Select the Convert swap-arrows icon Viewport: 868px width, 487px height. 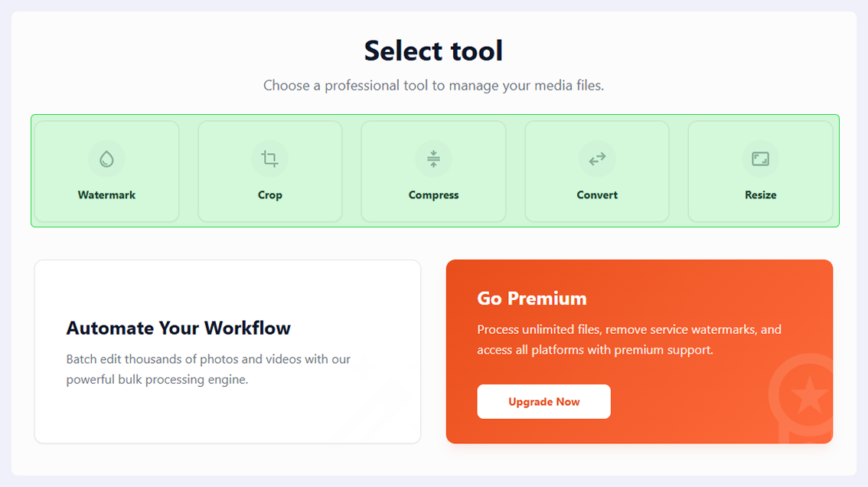(597, 159)
